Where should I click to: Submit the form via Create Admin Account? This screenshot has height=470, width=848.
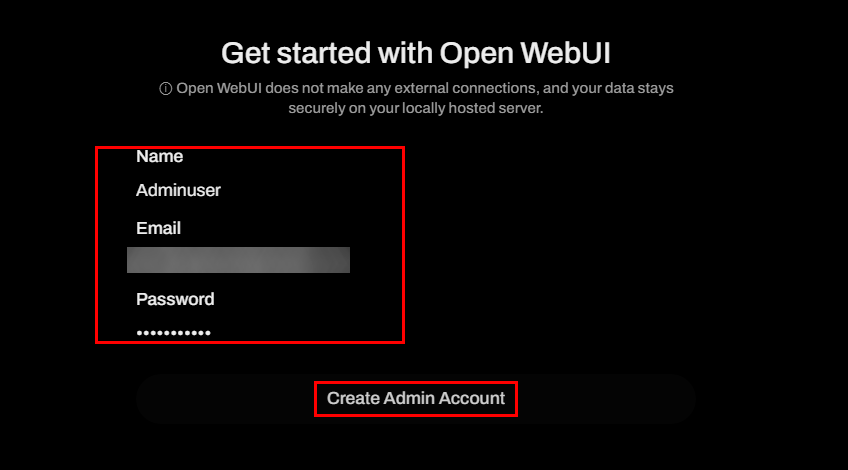(415, 399)
